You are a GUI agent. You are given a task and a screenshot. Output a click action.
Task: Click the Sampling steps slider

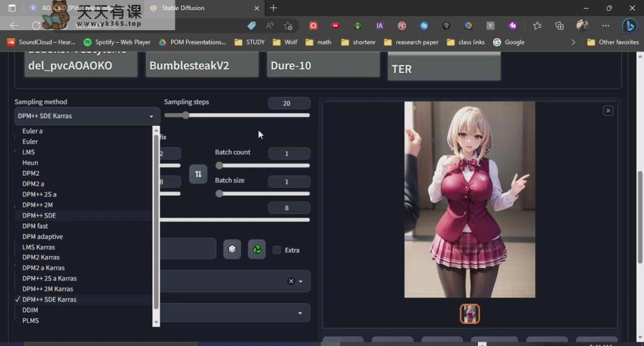click(x=237, y=116)
